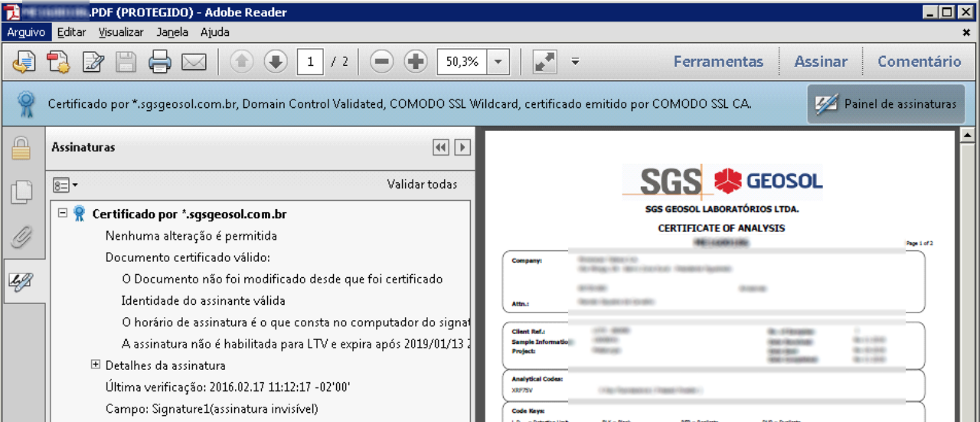Click the save diskette toolbar icon

(x=126, y=62)
